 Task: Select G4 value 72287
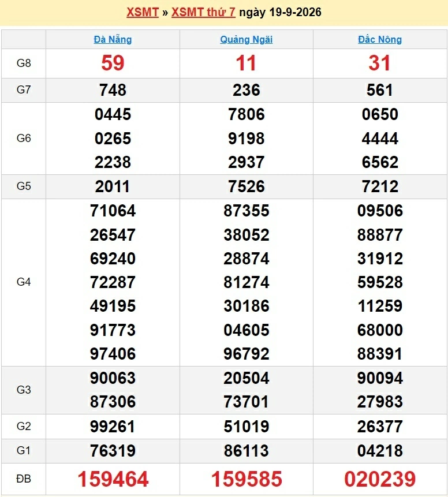pyautogui.click(x=113, y=282)
